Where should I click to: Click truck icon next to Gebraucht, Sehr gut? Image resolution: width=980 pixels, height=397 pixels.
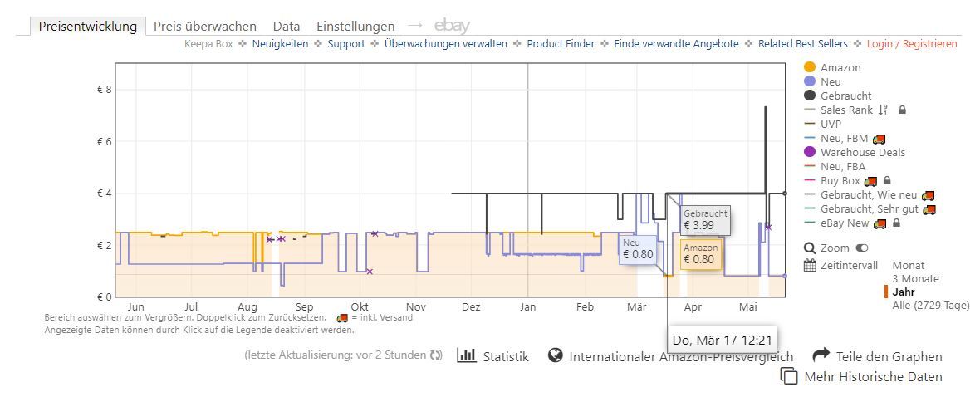[x=929, y=209]
